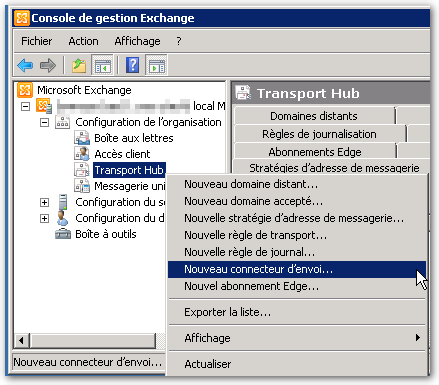Click the Accès client icon

(x=82, y=154)
